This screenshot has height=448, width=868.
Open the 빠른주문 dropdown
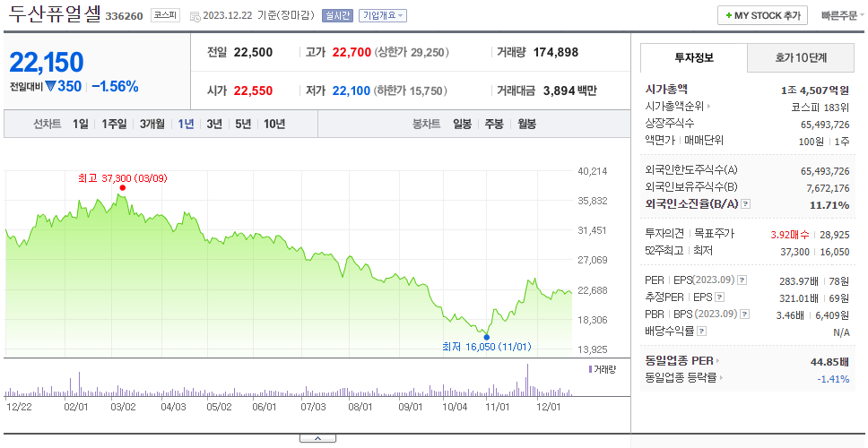click(x=843, y=15)
